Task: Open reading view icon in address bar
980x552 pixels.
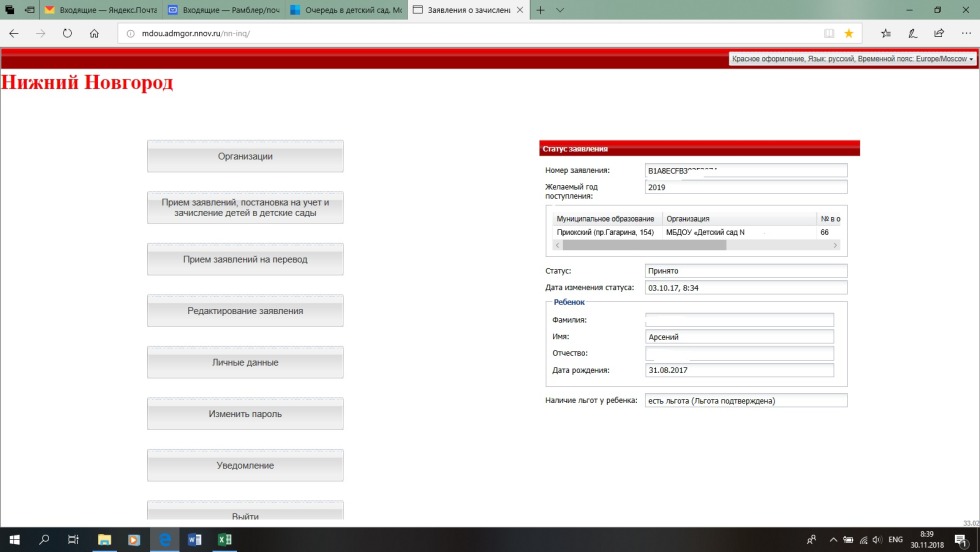Action: [828, 32]
